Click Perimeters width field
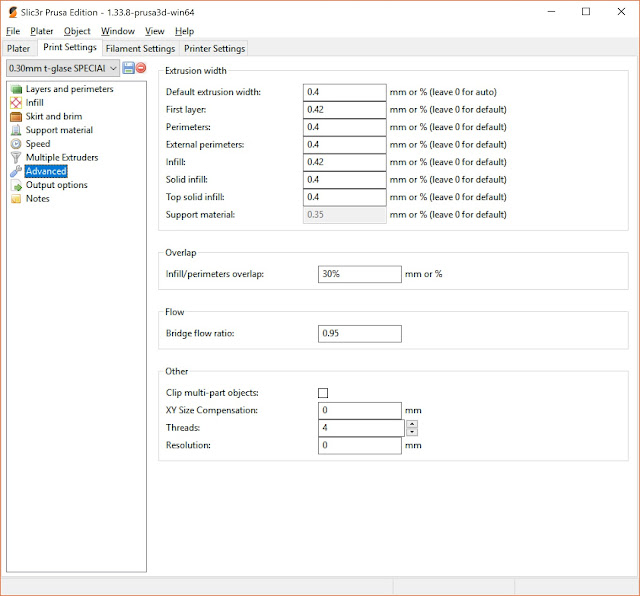This screenshot has height=596, width=640. point(344,127)
